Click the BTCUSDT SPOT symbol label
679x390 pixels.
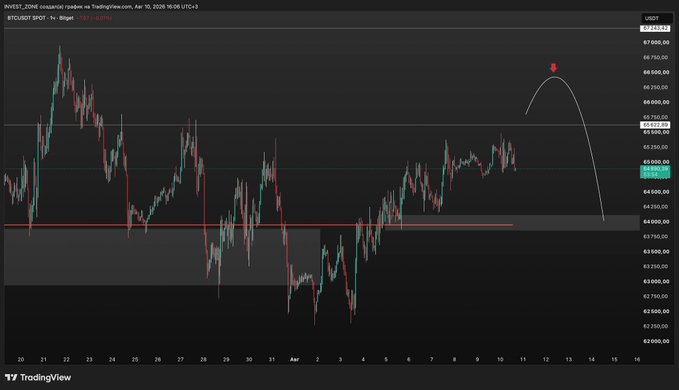(27, 18)
